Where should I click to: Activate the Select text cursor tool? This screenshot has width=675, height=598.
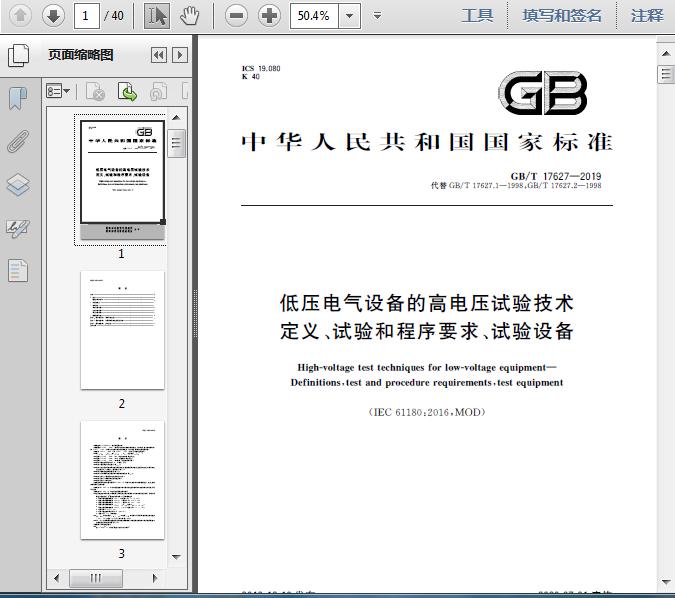[x=157, y=15]
